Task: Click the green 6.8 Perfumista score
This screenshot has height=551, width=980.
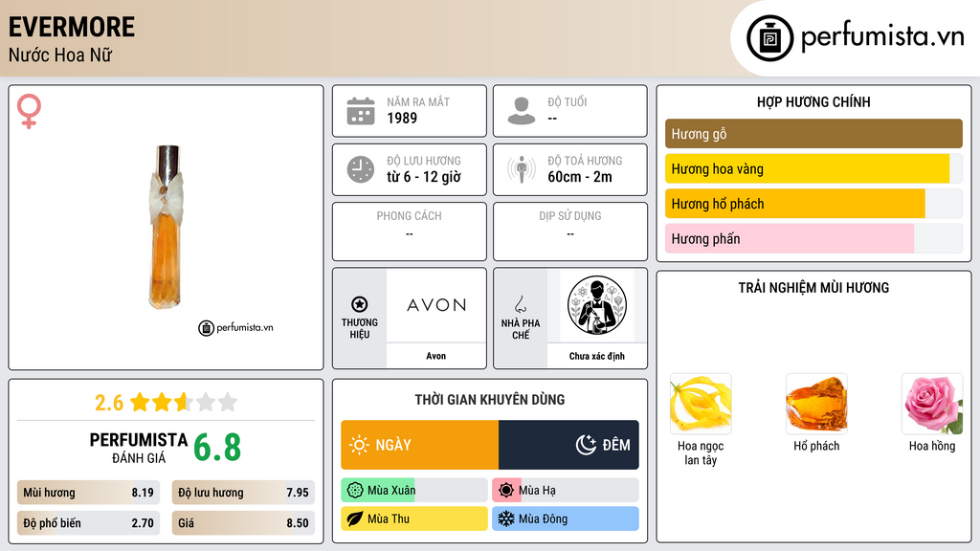Action: coord(217,448)
